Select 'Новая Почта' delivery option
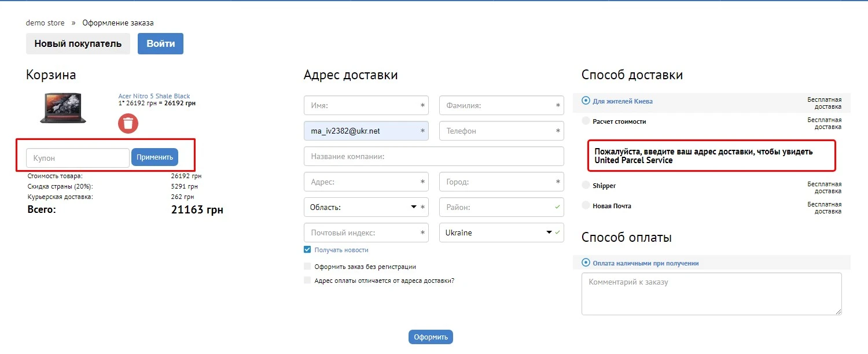This screenshot has width=868, height=354. coord(585,205)
